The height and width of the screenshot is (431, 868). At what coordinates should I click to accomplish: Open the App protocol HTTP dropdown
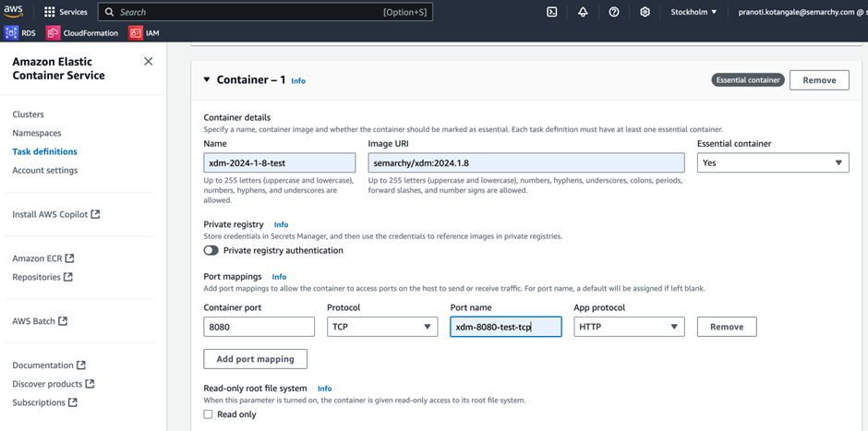(629, 327)
